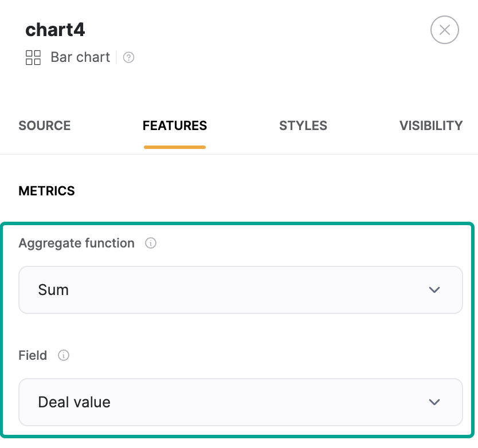Screen dimensions: 478x448
Task: Open the STYLES tab
Action: tap(303, 126)
